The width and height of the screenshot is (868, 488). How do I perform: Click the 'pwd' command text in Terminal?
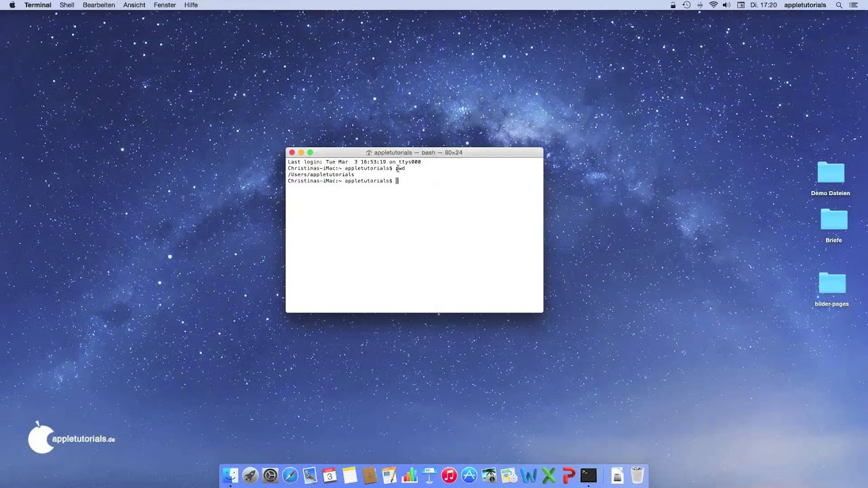(400, 168)
